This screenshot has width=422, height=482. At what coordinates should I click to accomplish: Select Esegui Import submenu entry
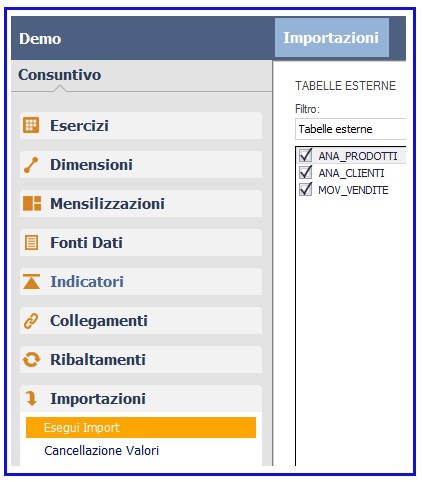[141, 427]
